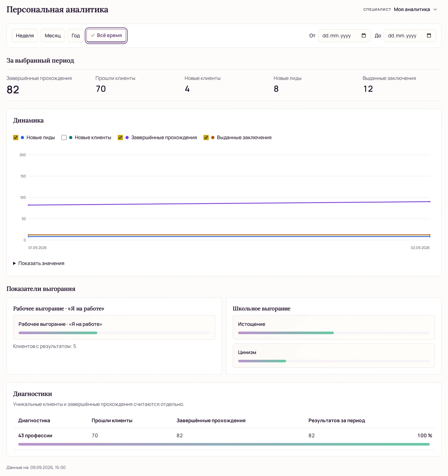Click the Завершённые прохождения value 82 at top
Image resolution: width=448 pixels, height=476 pixels.
[x=13, y=90]
